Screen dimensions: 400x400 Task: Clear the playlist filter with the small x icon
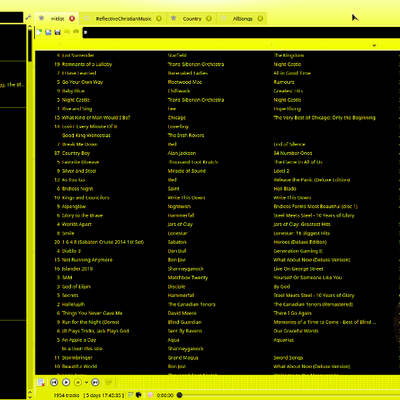(86, 32)
